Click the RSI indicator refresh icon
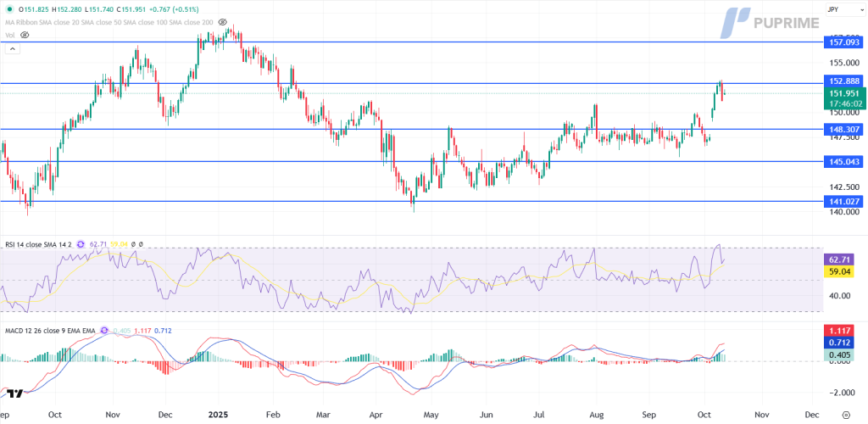The width and height of the screenshot is (868, 424). pos(82,244)
